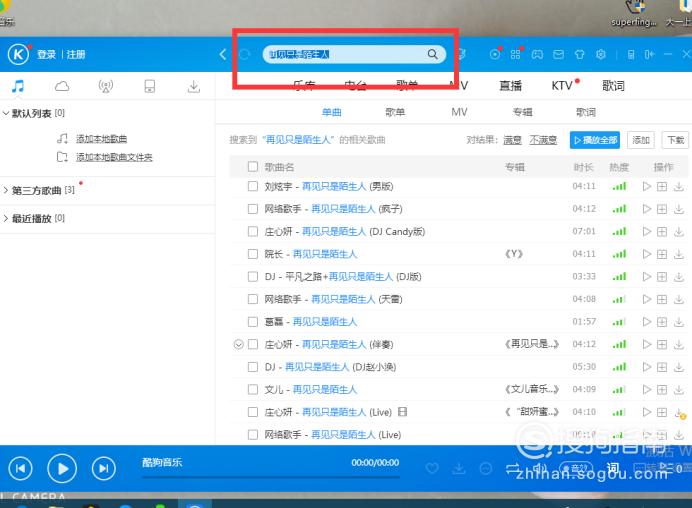Image resolution: width=692 pixels, height=508 pixels.
Task: Expand the 第三方歌曲 list
Action: coord(6,191)
